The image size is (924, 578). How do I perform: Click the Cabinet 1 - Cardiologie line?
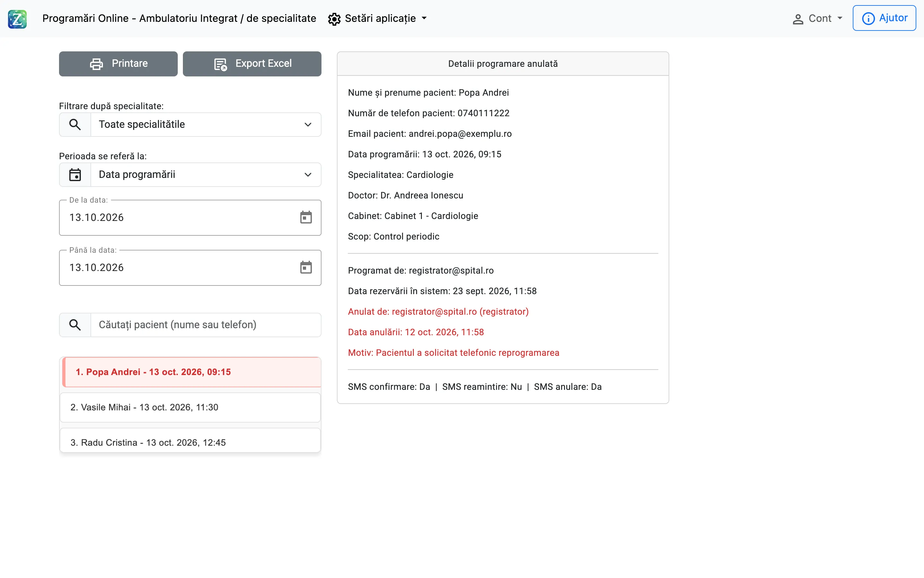pos(413,216)
